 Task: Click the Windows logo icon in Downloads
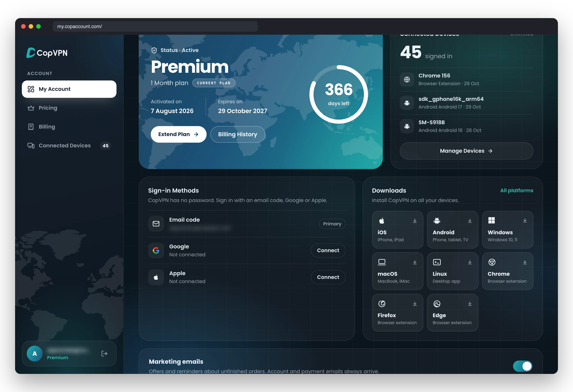[491, 220]
